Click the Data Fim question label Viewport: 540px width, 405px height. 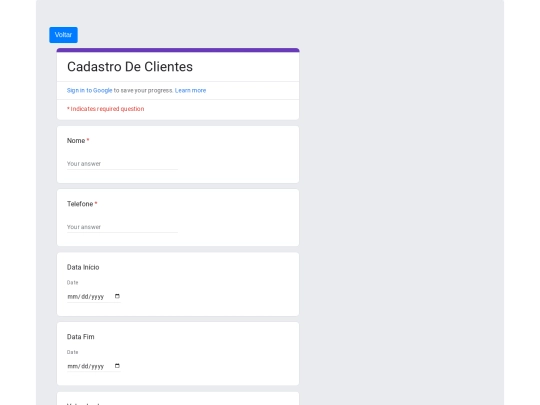81,337
